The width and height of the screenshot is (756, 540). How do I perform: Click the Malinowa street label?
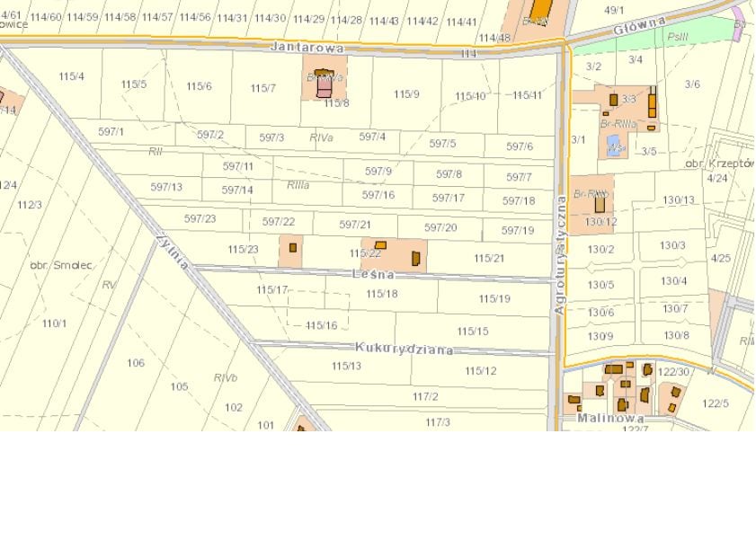[x=610, y=418]
